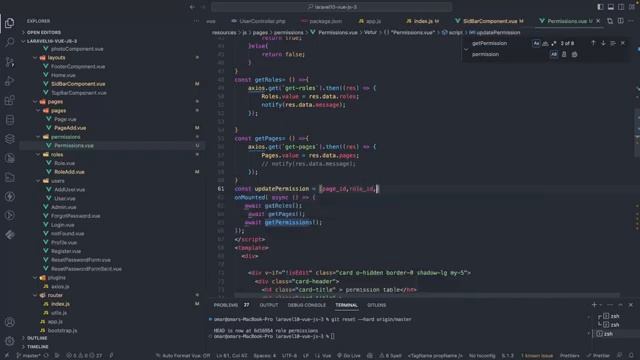Click Auto Format Vue: Off status item
This screenshot has height=360, width=640.
point(183,356)
